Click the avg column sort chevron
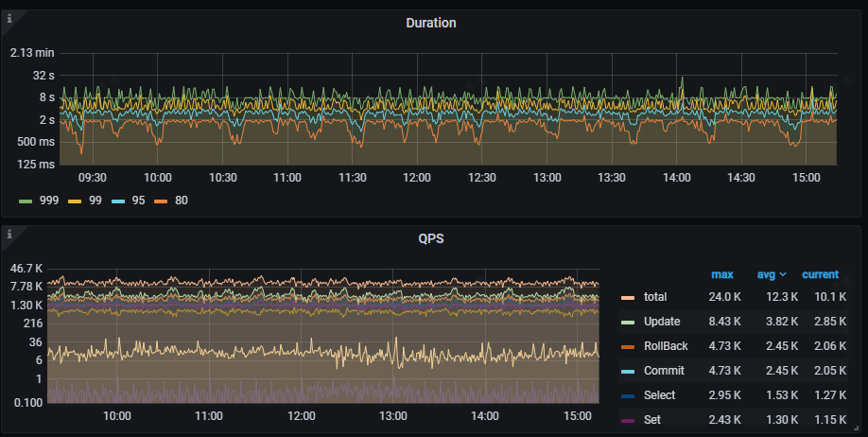 pyautogui.click(x=782, y=275)
